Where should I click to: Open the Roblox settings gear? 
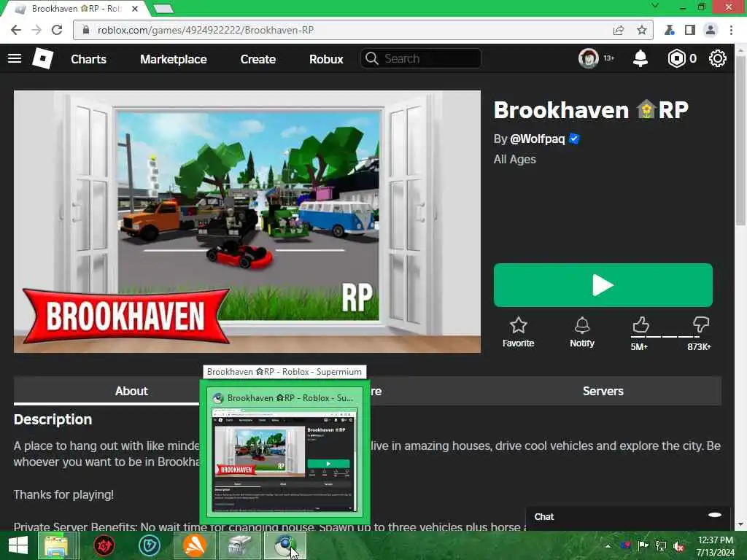[718, 58]
